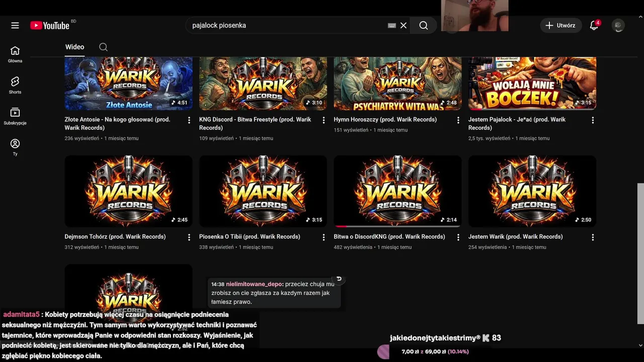The image size is (644, 362).
Task: Open Hymn Horoszczy video title
Action: [x=385, y=120]
